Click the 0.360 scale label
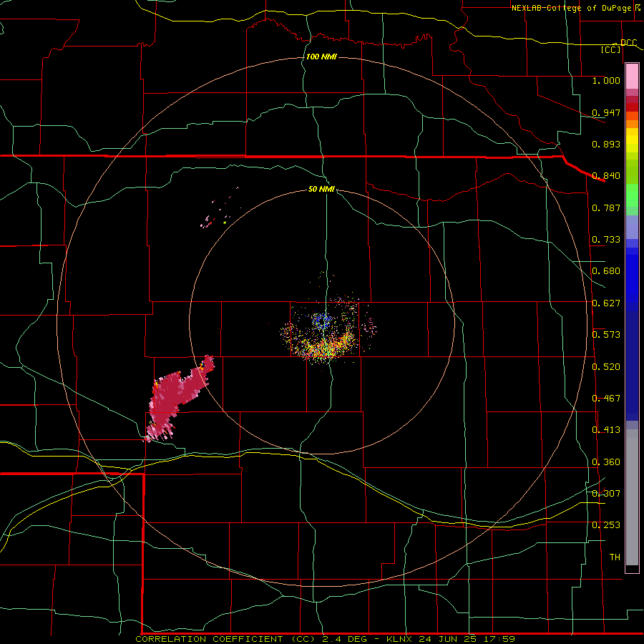The image size is (644, 644). coord(606,462)
